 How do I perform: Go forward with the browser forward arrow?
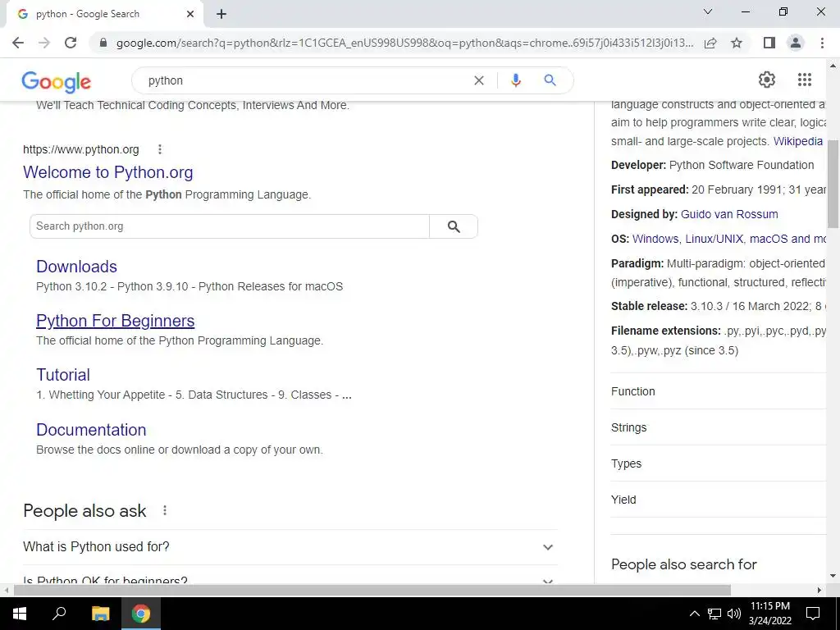click(44, 43)
